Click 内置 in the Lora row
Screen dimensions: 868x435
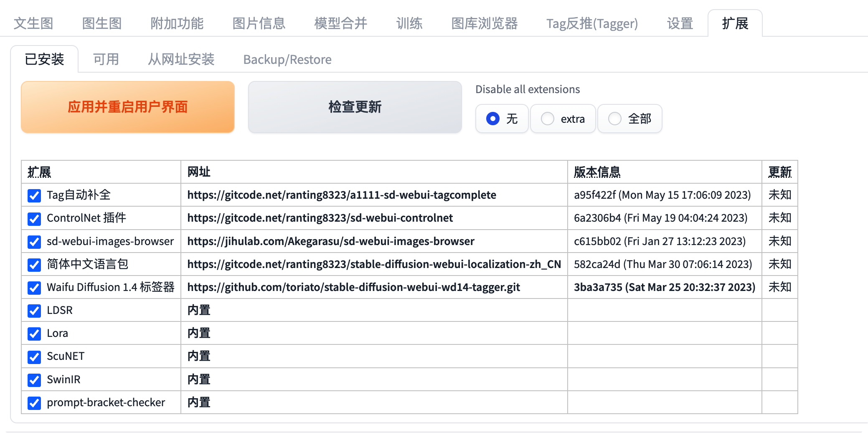point(199,333)
